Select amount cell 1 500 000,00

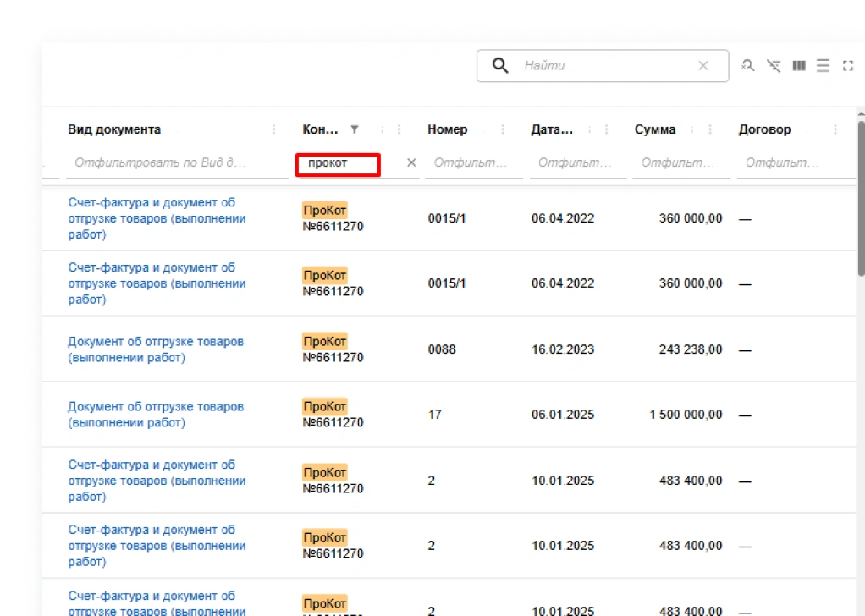686,415
